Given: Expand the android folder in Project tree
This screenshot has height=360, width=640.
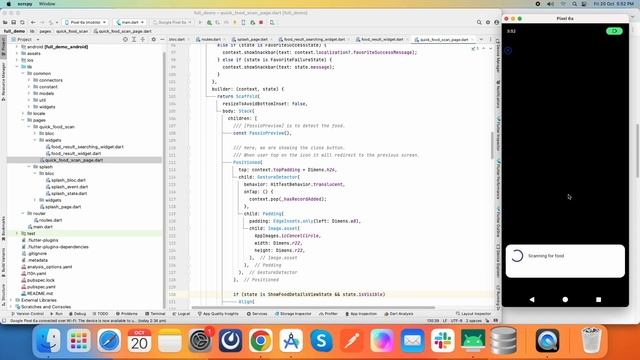Looking at the screenshot, I should (x=17, y=47).
